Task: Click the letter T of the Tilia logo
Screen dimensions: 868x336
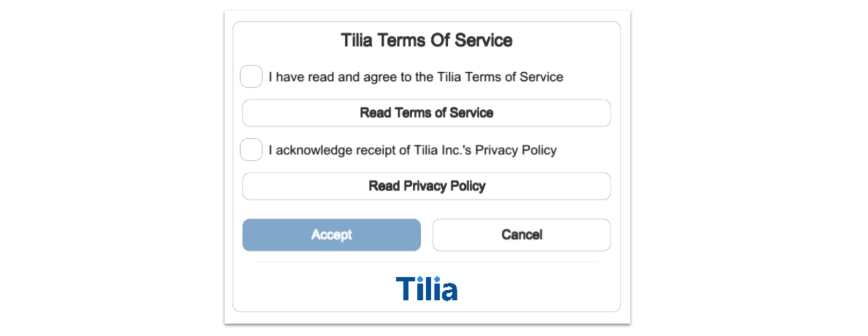Action: click(x=405, y=289)
